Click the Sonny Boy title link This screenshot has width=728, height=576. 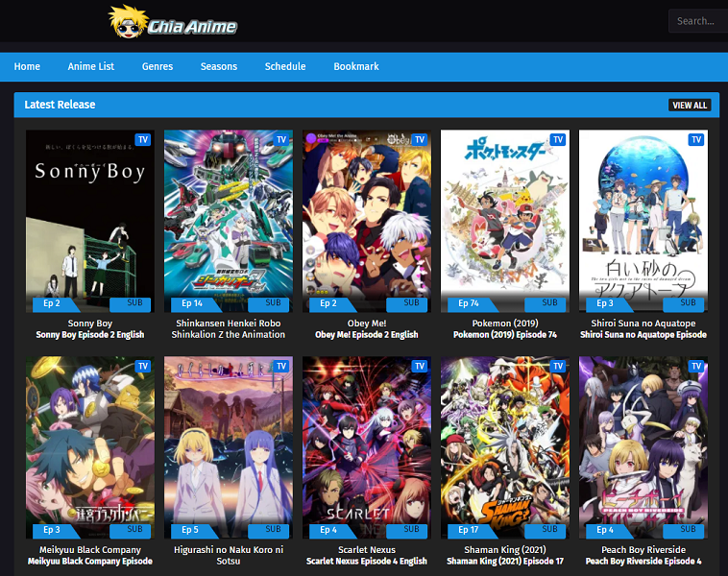pyautogui.click(x=90, y=324)
